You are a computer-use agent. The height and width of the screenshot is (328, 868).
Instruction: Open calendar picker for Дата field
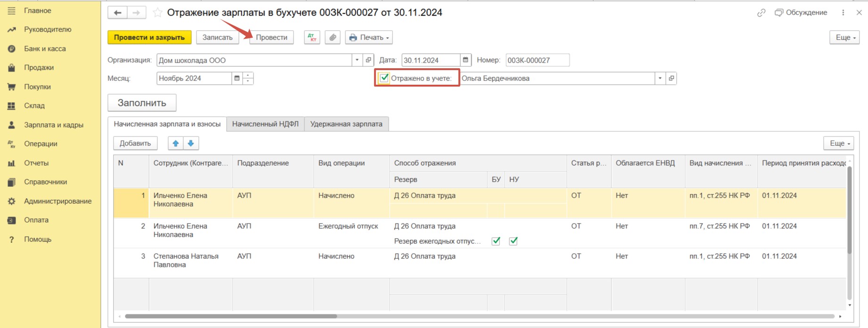tap(466, 60)
